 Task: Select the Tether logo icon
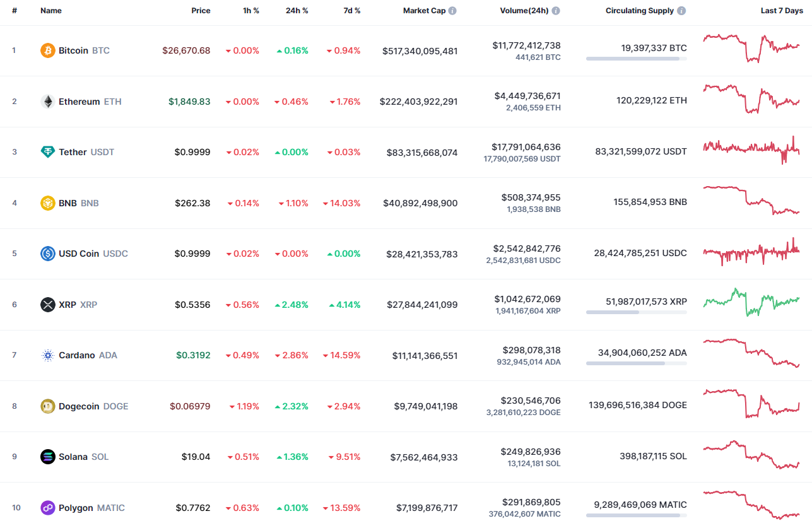point(49,152)
